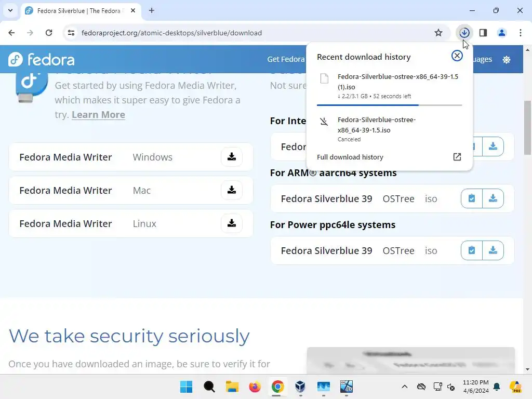Screen dimensions: 532x399
Task: Download the Power ppc64le Silverblue ISO
Action: (493, 250)
